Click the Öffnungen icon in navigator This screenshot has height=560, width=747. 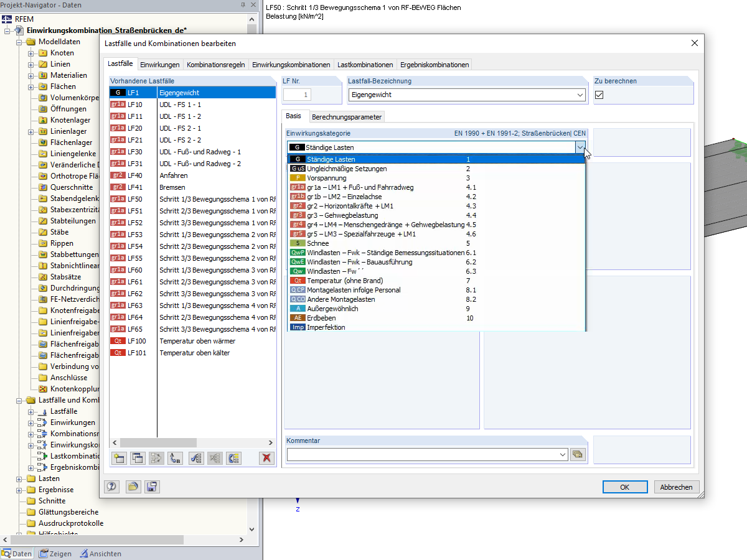(43, 109)
